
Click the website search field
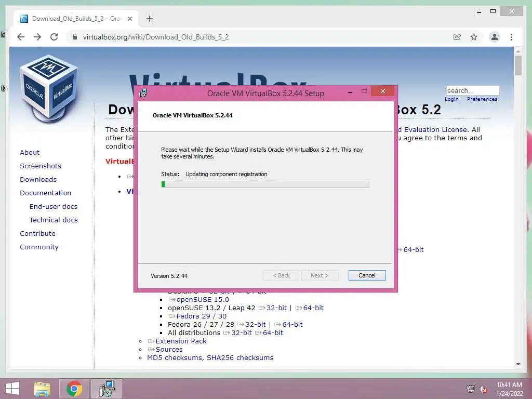coord(473,90)
